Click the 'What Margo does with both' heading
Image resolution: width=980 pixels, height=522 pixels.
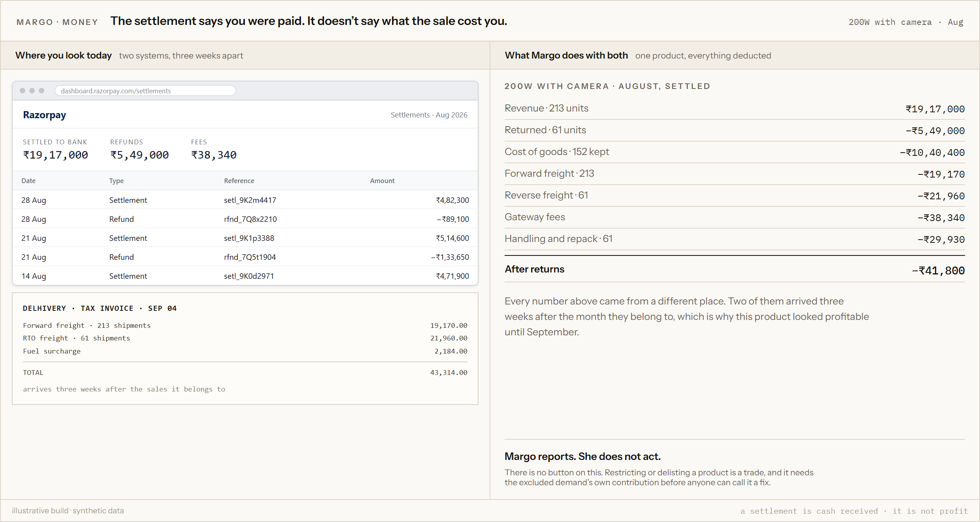(566, 55)
